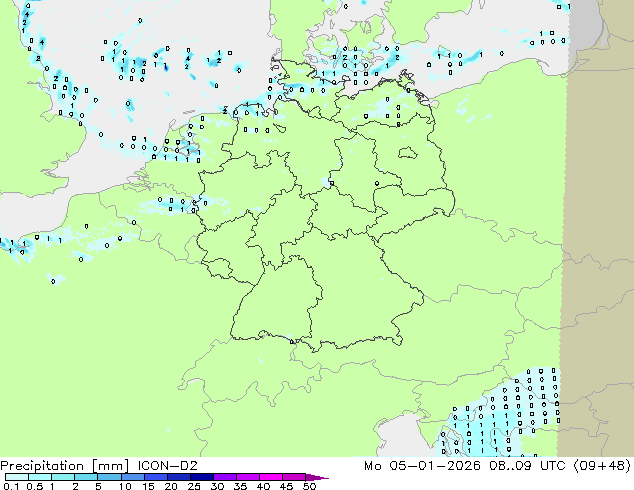Click the '50' legend scale label

(309, 486)
